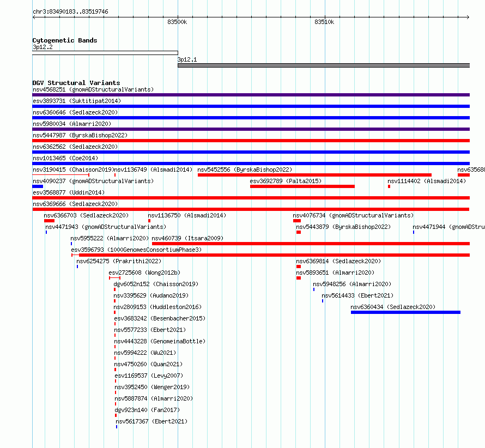Select nsv6362562 Sedlazeck2020 label
The image size is (485, 448).
click(75, 147)
